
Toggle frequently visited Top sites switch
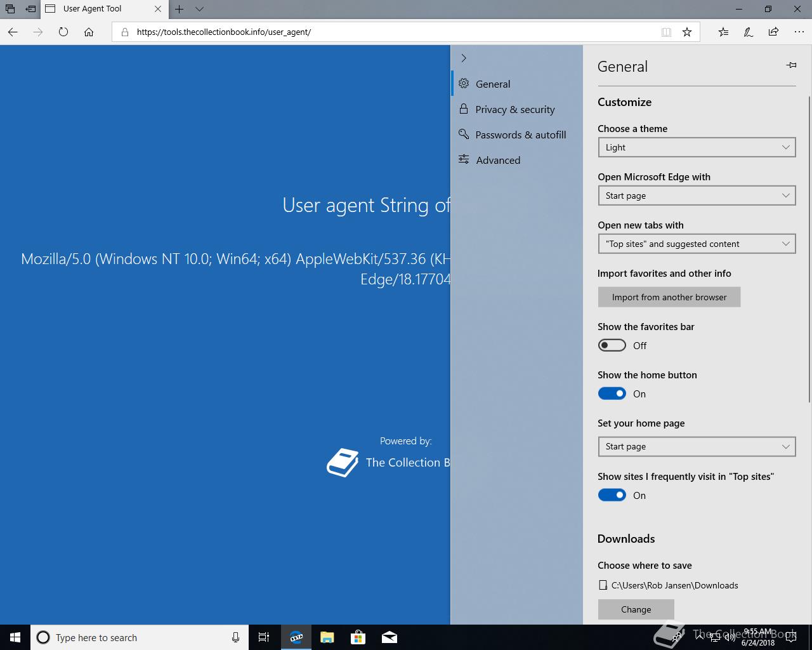pos(612,495)
